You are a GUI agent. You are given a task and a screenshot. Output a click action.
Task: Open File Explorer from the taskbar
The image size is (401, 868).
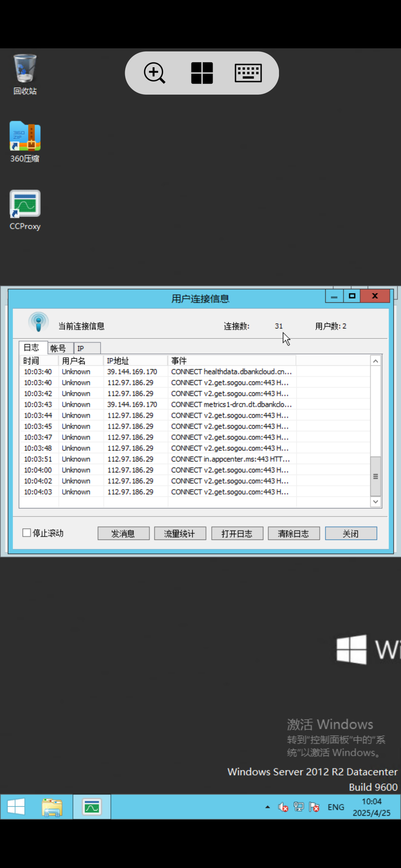pyautogui.click(x=52, y=807)
